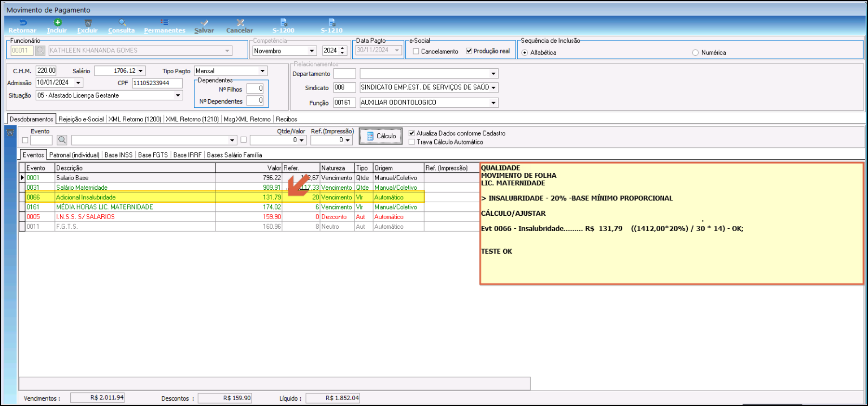868x406 pixels.
Task: Open the Evento description dropdown
Action: pos(232,140)
